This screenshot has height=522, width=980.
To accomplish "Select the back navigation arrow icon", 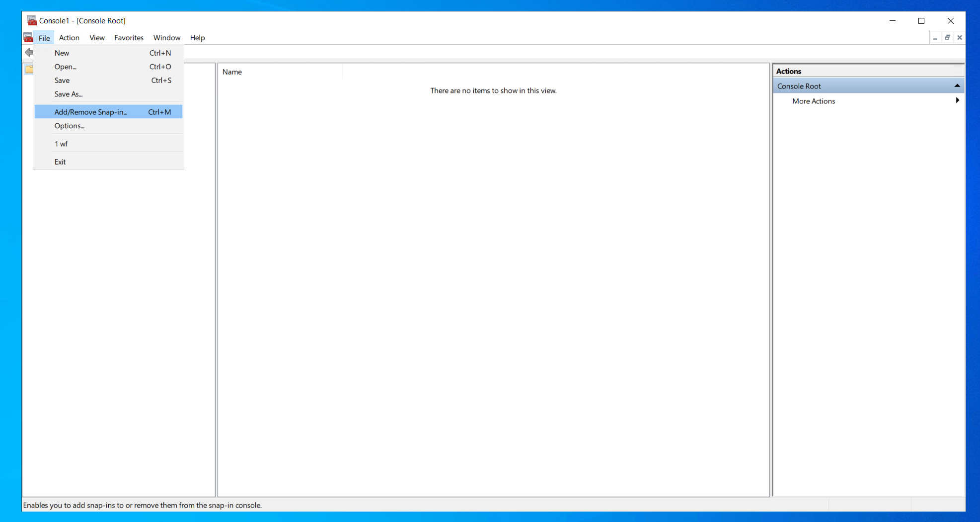I will coord(29,52).
